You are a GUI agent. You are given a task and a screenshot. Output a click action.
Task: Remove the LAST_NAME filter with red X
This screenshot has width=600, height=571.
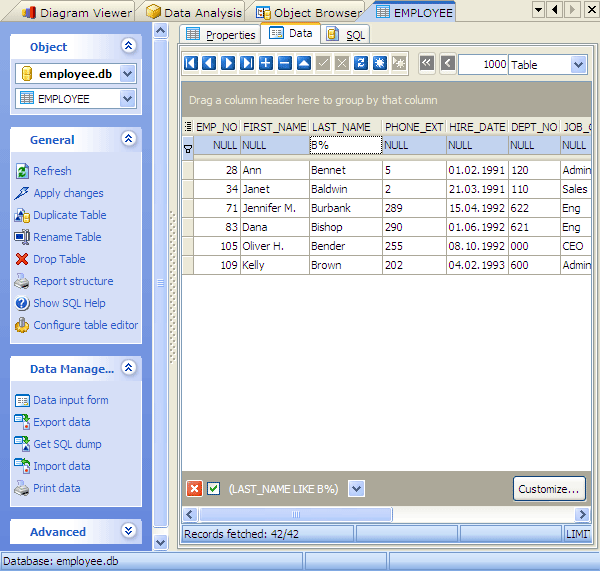coord(194,489)
